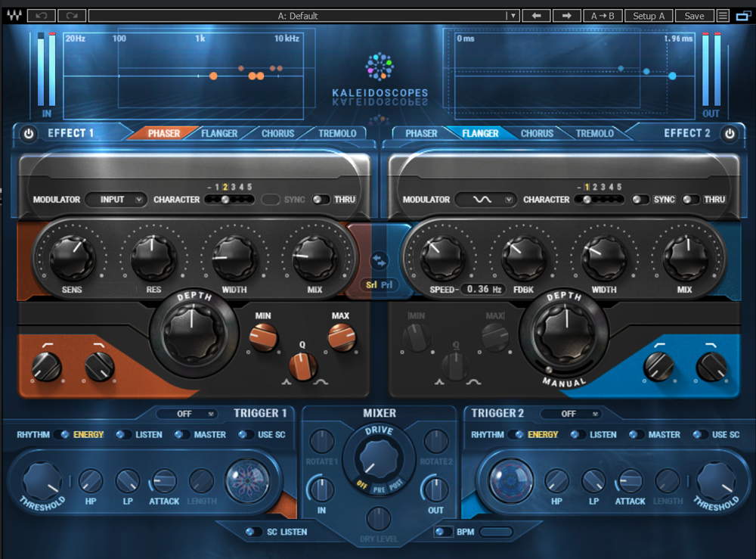Click the window resize icon in the toolbar
The height and width of the screenshot is (559, 756).
pyautogui.click(x=743, y=16)
